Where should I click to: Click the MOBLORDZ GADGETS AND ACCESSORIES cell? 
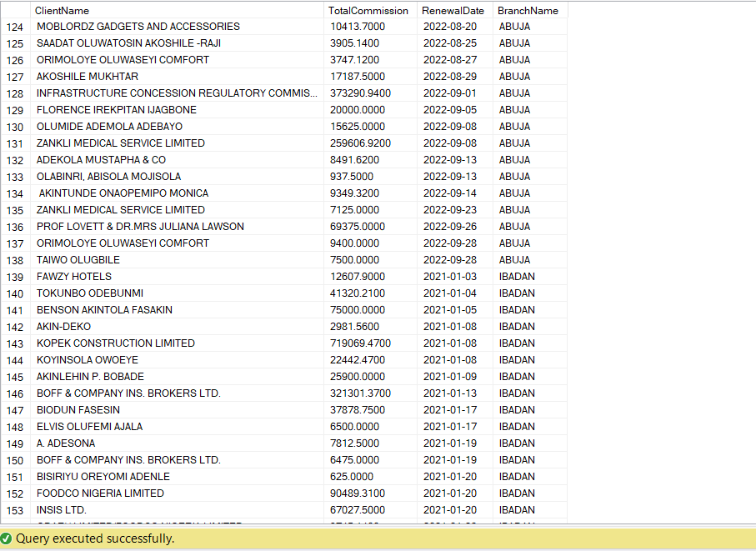[x=177, y=27]
